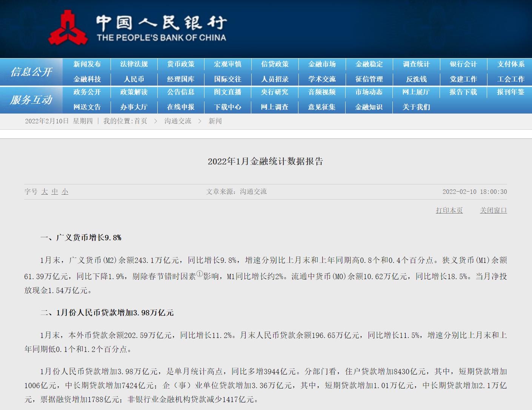Open the 征信管理 section
The image size is (532, 410).
[x=369, y=79]
